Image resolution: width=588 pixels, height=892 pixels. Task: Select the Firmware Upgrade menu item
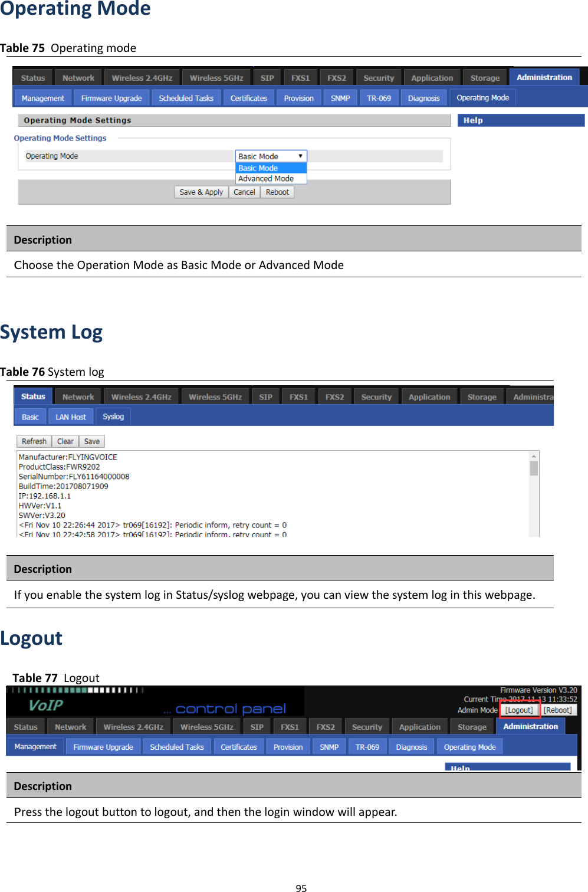[111, 97]
